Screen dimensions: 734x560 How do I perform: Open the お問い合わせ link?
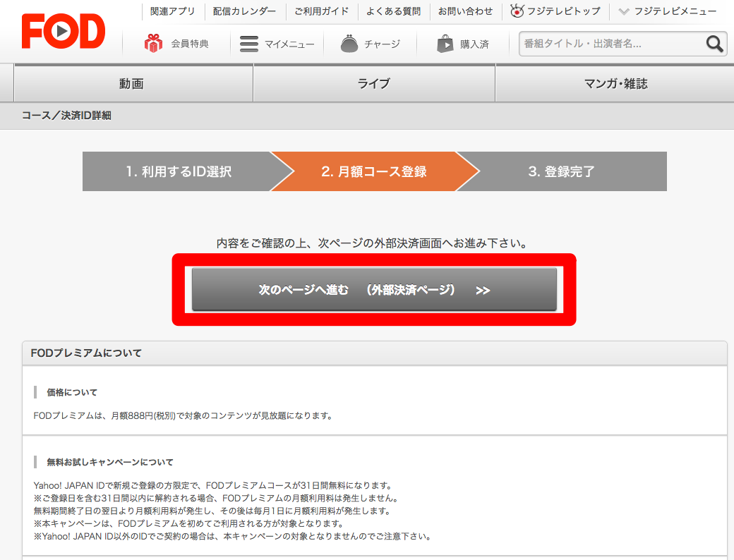(465, 11)
